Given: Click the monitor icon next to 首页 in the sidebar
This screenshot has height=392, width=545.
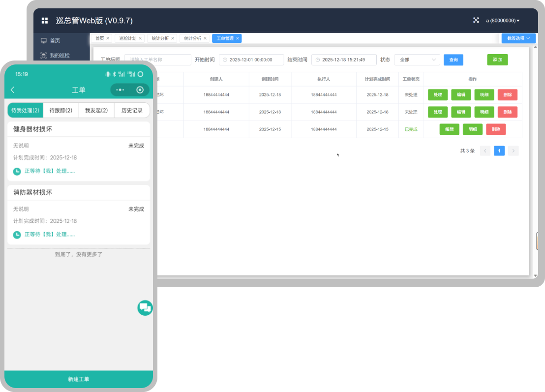Looking at the screenshot, I should 44,41.
